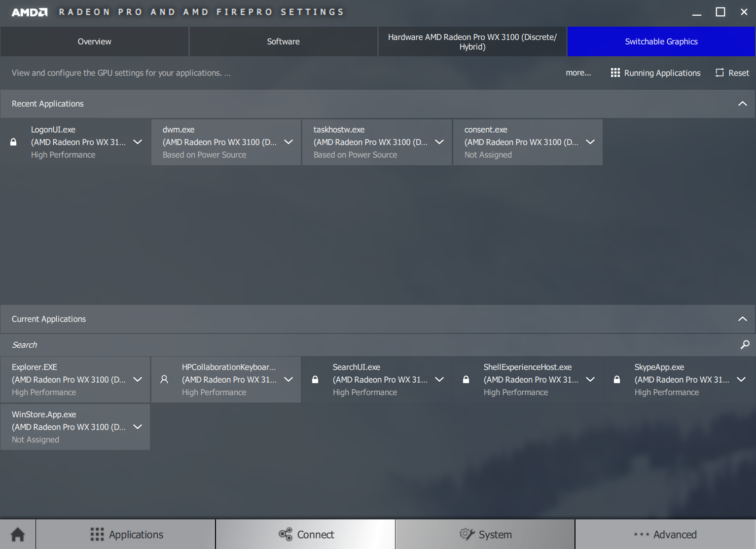
Task: Select the Switchable Graphics tab
Action: coord(661,41)
